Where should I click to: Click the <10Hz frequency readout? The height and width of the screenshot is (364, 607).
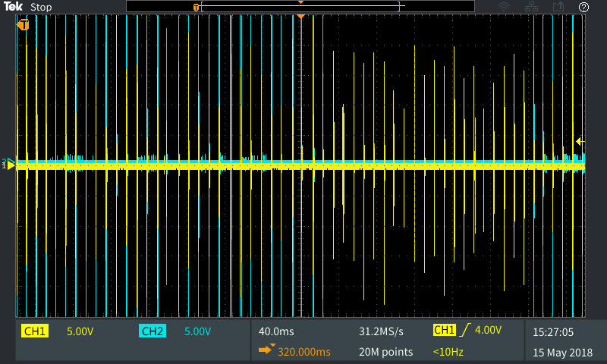pyautogui.click(x=448, y=352)
